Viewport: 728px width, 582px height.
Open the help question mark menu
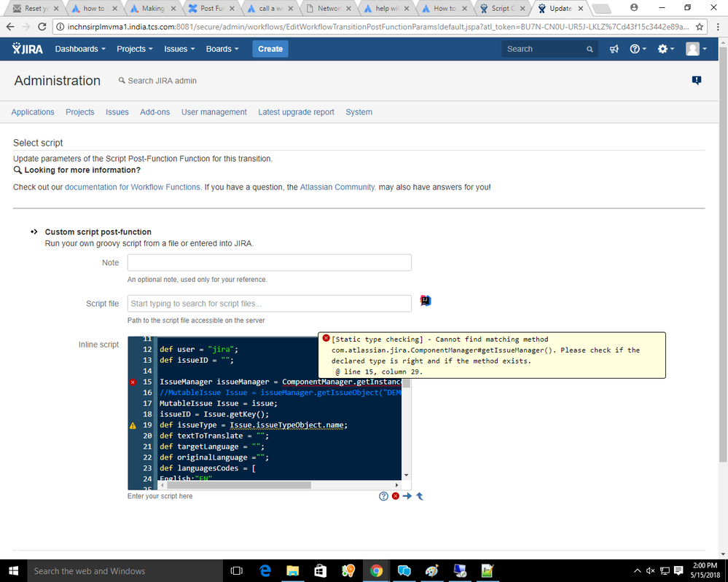pyautogui.click(x=638, y=49)
